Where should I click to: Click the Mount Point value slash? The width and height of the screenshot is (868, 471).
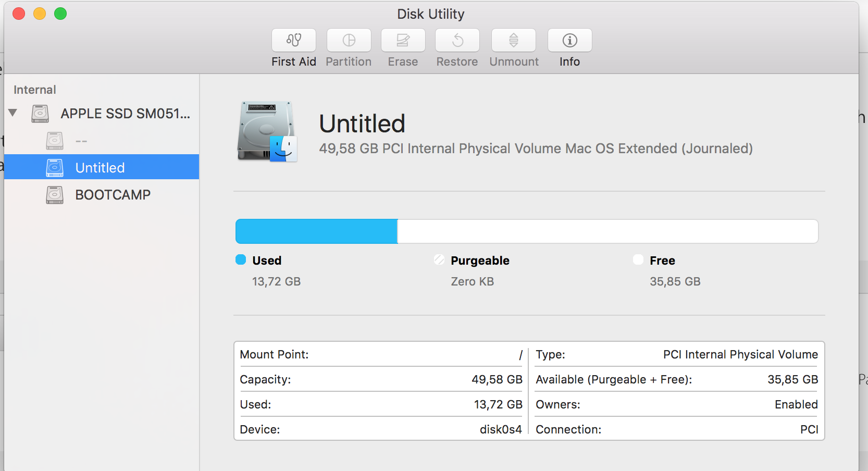(x=519, y=354)
